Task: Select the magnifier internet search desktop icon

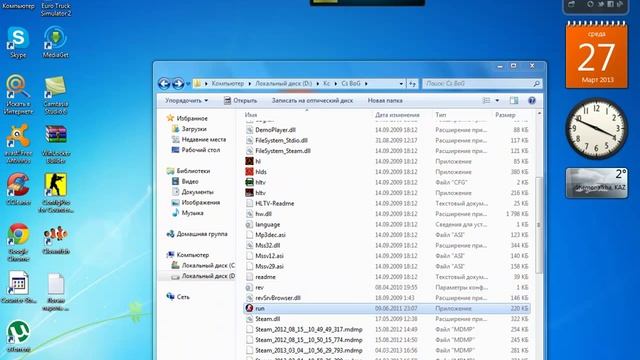Action: point(18,95)
